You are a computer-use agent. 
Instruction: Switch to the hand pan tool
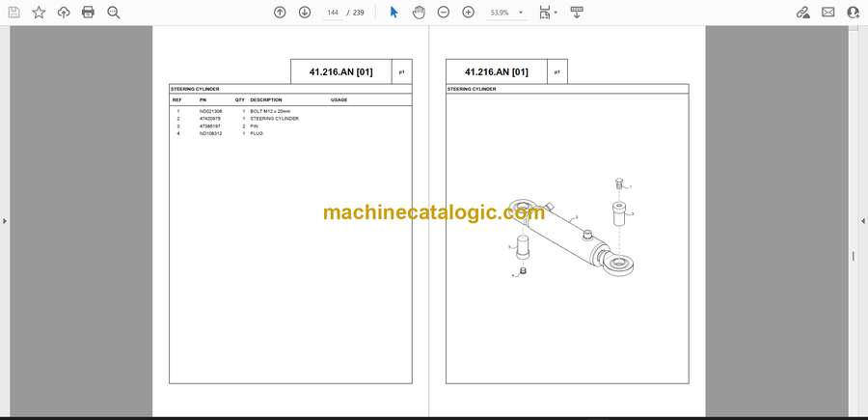click(x=419, y=13)
